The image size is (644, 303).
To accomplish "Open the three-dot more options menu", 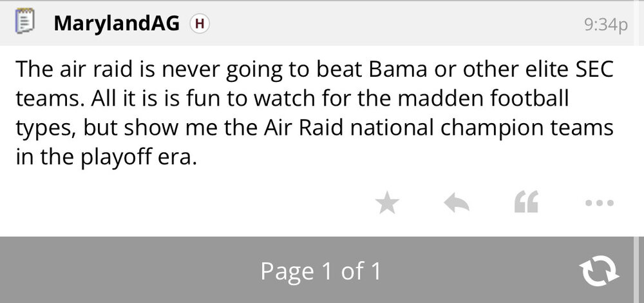I will [600, 203].
